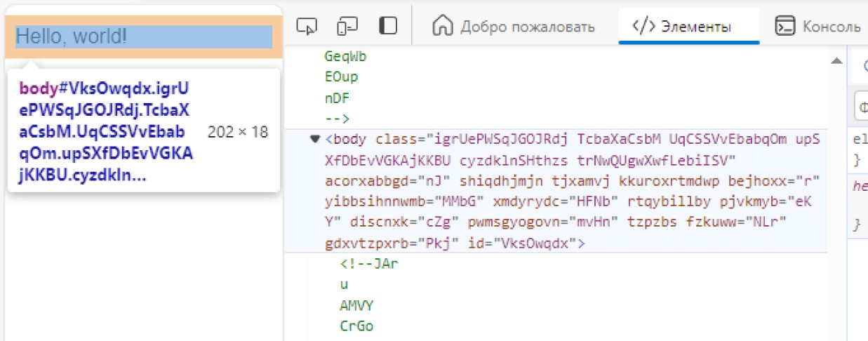This screenshot has width=868, height=341.
Task: Click the home icon on Добро пожаловать
Action: [x=442, y=27]
